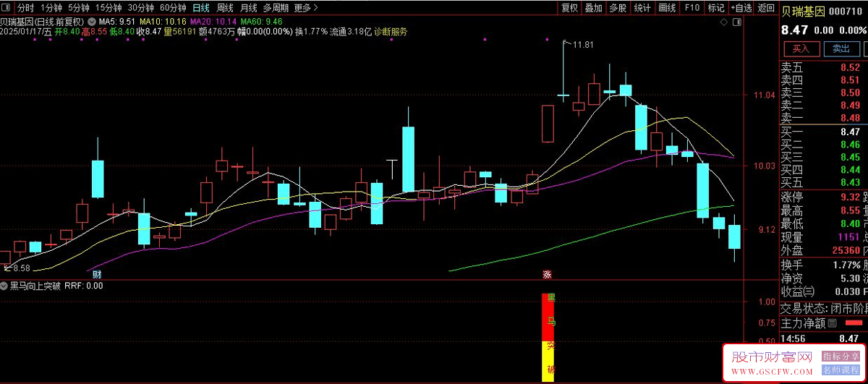Open the 多周期 view
Image resolution: width=868 pixels, height=384 pixels.
(276, 8)
